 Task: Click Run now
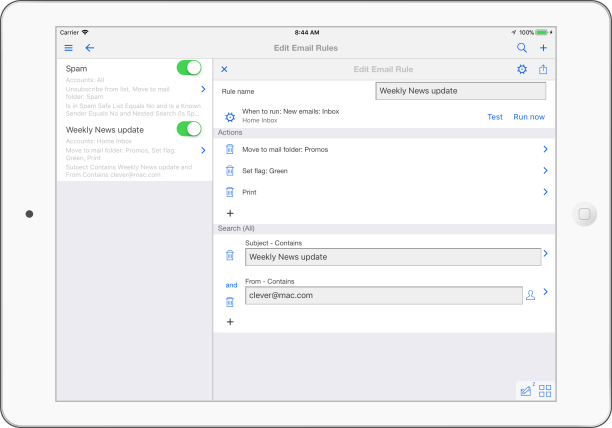529,117
